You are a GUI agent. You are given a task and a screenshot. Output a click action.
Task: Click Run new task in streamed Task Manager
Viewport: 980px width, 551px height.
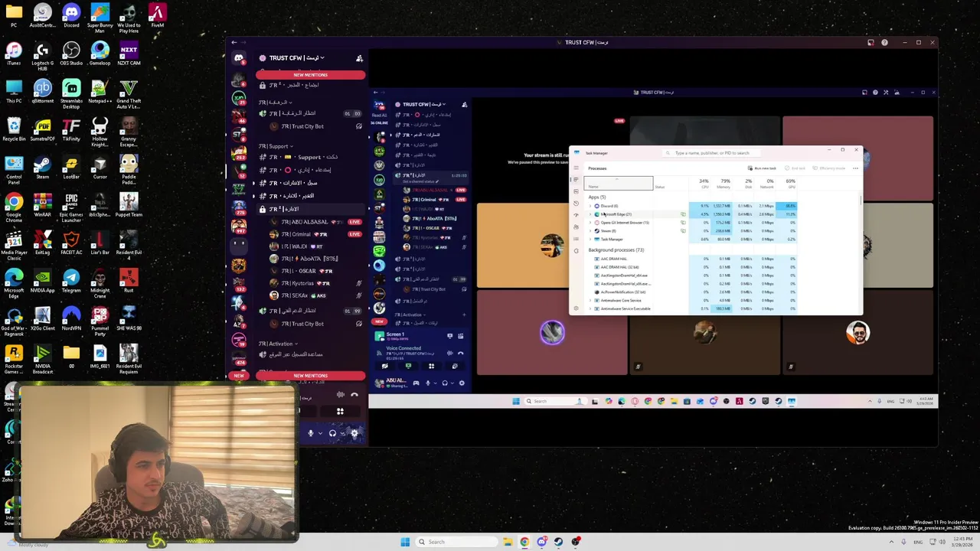point(762,168)
